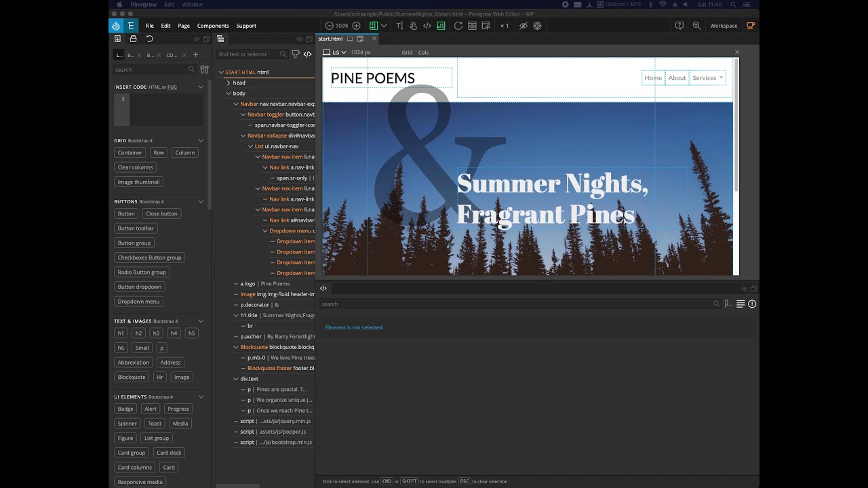
Task: Toggle the JS icon in the top toolbar
Action: click(x=441, y=26)
